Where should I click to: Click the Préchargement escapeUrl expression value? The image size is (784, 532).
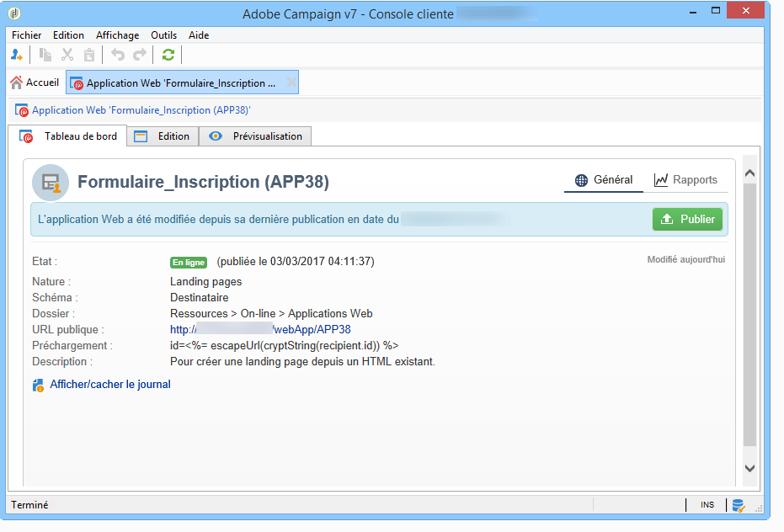[284, 345]
